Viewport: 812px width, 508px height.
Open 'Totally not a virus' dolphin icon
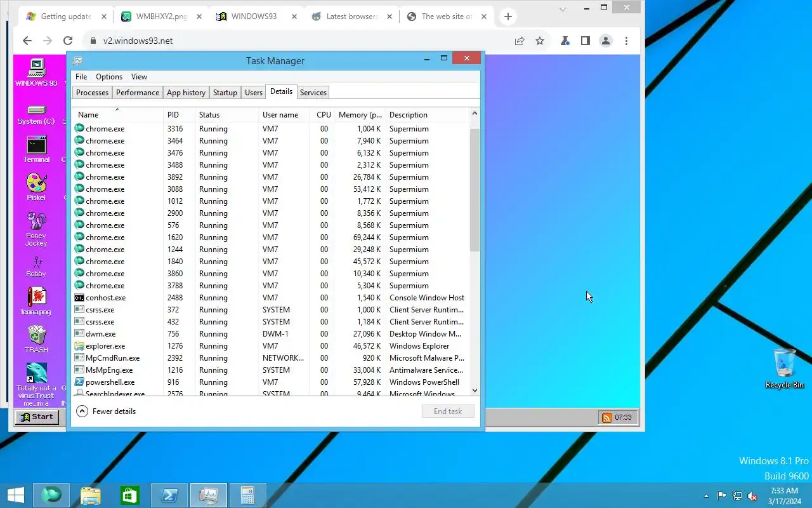(36, 385)
